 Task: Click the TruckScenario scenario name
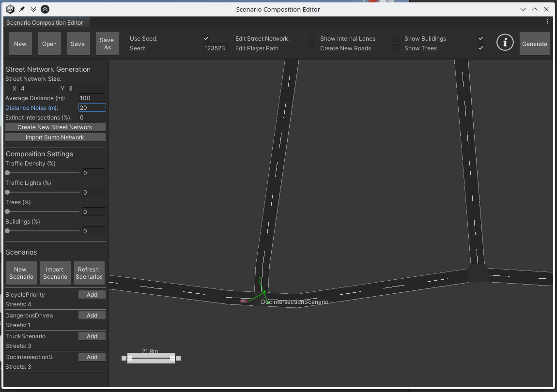(26, 336)
